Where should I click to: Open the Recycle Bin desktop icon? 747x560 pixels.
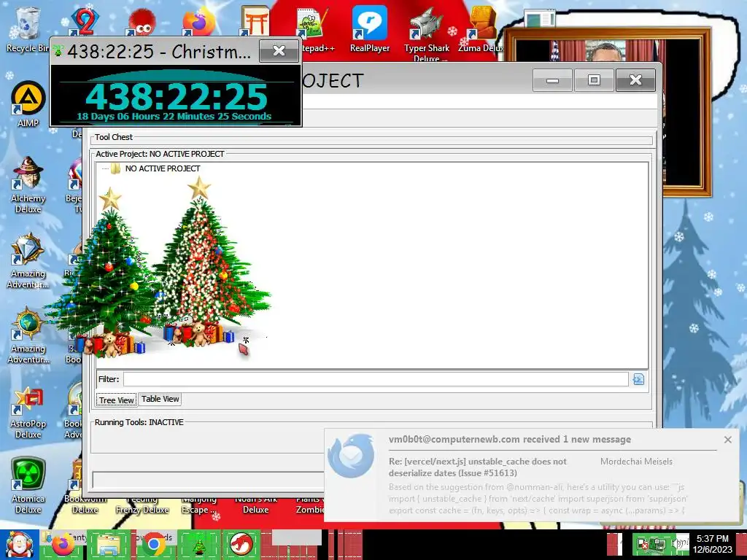point(27,28)
